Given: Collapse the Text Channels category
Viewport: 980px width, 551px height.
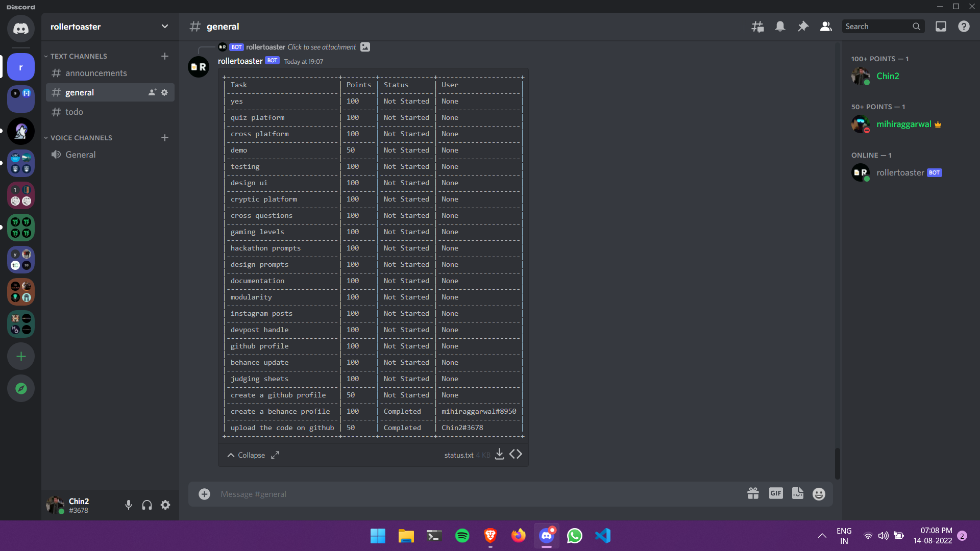Looking at the screenshot, I should pos(78,56).
